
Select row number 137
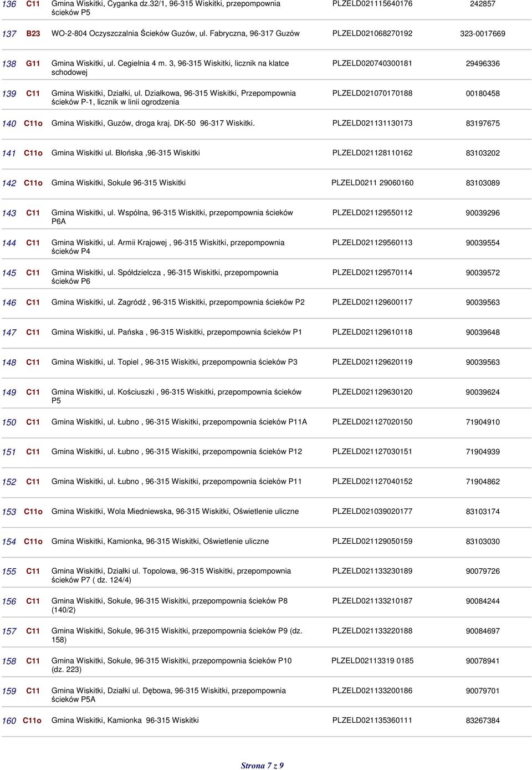pos(9,34)
